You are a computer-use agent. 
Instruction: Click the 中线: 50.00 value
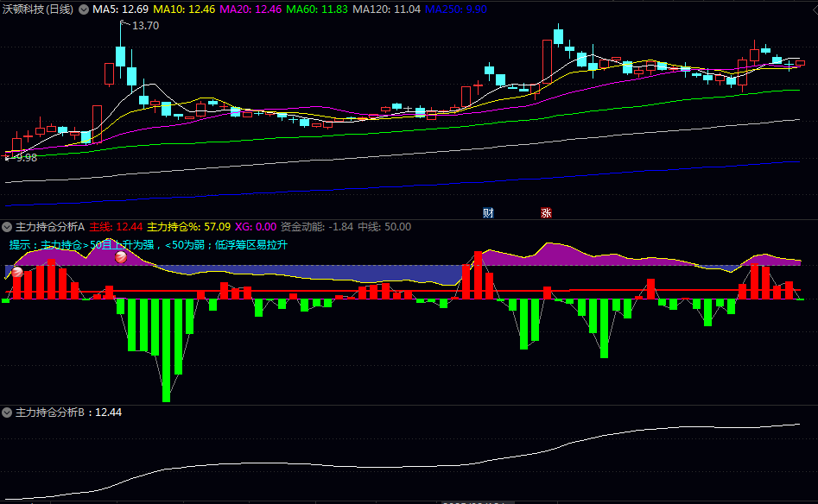tap(384, 227)
